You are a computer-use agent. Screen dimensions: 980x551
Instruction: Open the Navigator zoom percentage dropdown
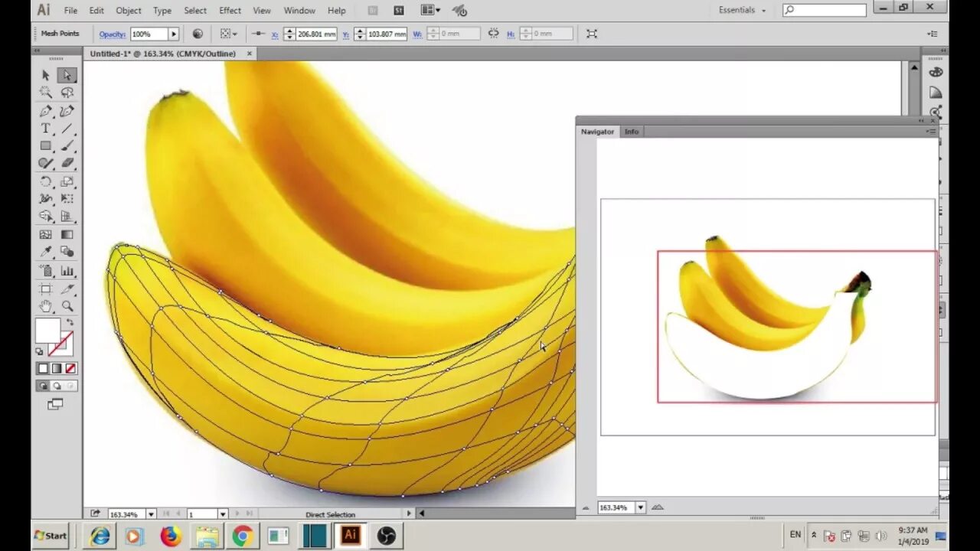640,507
